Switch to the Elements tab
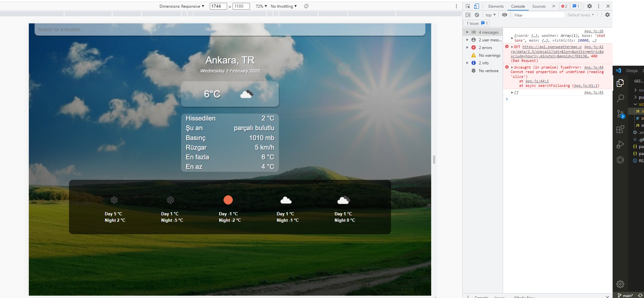 pos(496,6)
